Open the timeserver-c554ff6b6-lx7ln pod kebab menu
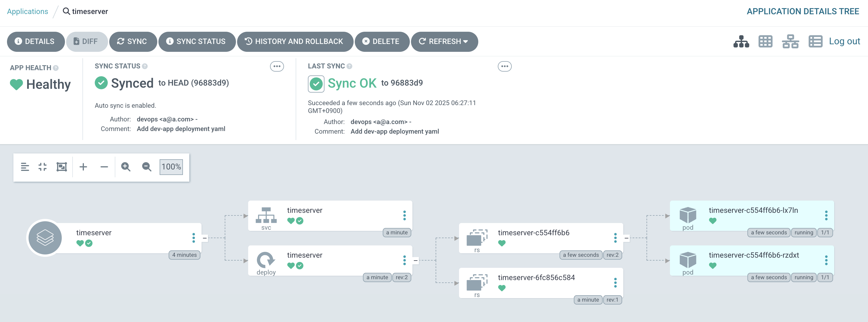The image size is (868, 322). click(826, 215)
